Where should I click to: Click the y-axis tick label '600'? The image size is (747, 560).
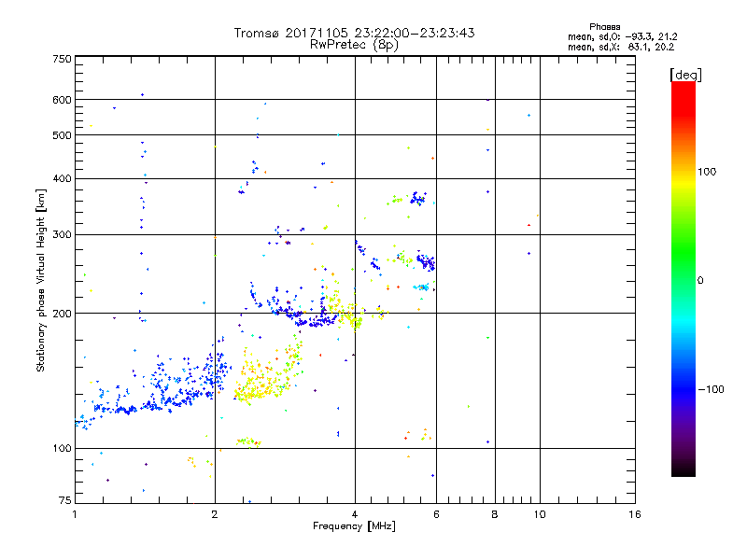[x=62, y=100]
